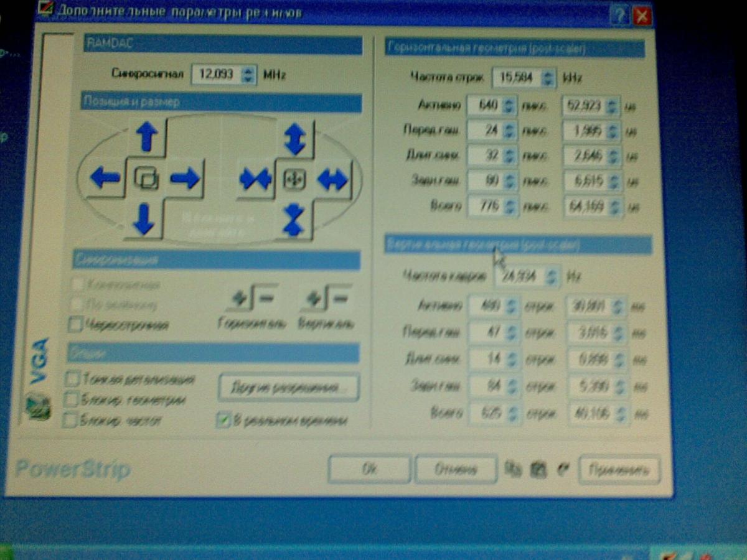Increase vertical size with top stretch arrow
Image resolution: width=747 pixels, height=560 pixels.
coord(294,138)
